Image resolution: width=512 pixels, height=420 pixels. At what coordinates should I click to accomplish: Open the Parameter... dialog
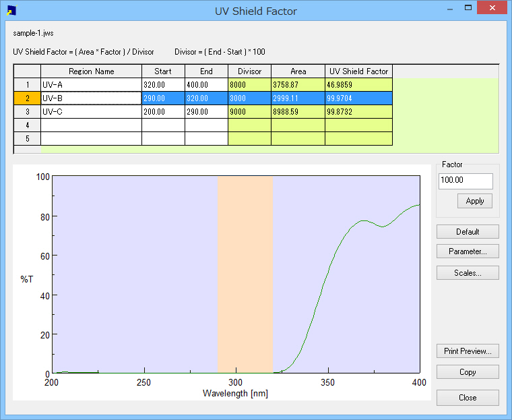click(468, 251)
